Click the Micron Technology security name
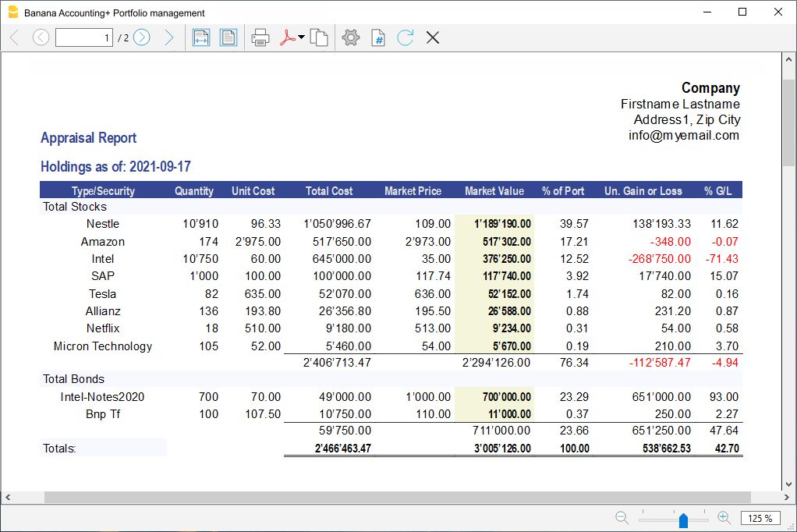This screenshot has height=532, width=797. tap(103, 346)
